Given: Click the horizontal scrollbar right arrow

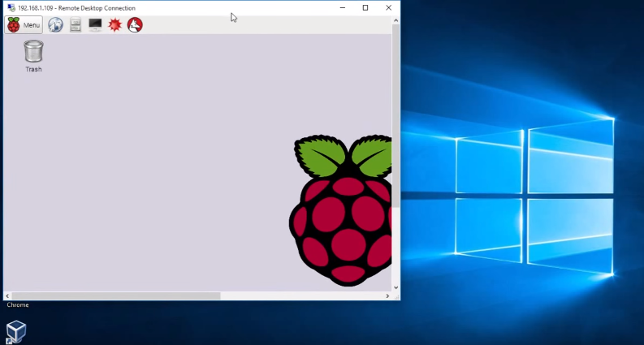Looking at the screenshot, I should (387, 295).
